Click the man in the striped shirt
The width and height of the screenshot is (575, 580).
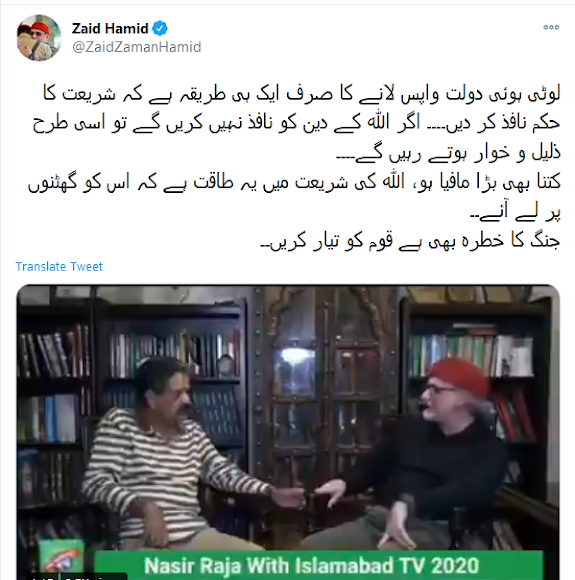pyautogui.click(x=179, y=455)
